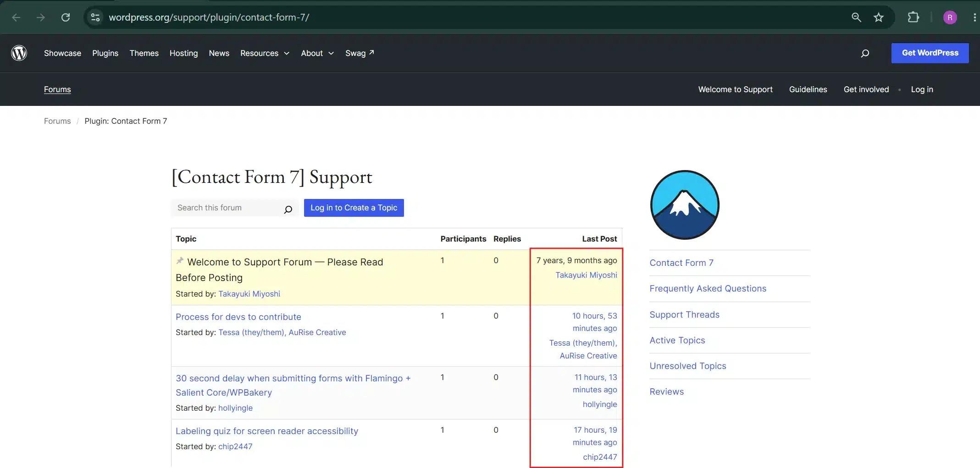Open hollyingle in Last Post column

tap(600, 404)
